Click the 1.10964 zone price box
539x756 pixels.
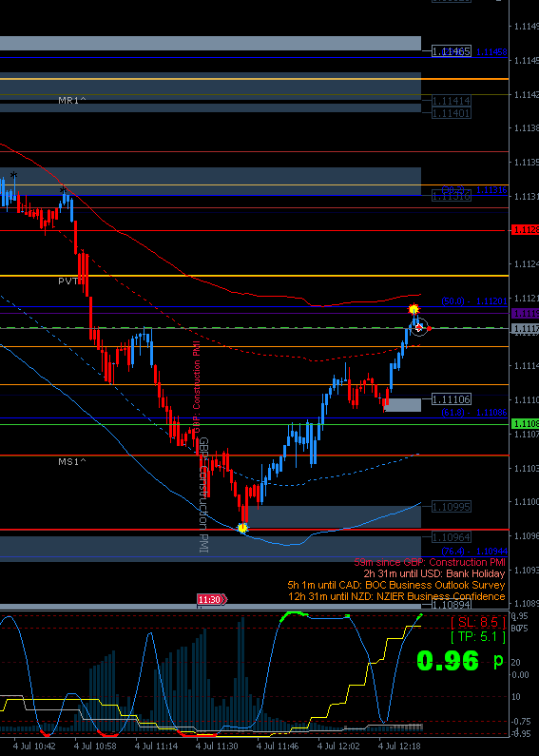(452, 537)
